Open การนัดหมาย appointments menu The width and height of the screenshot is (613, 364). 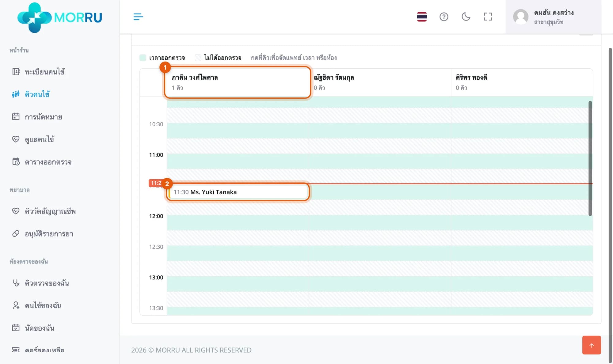point(37,117)
